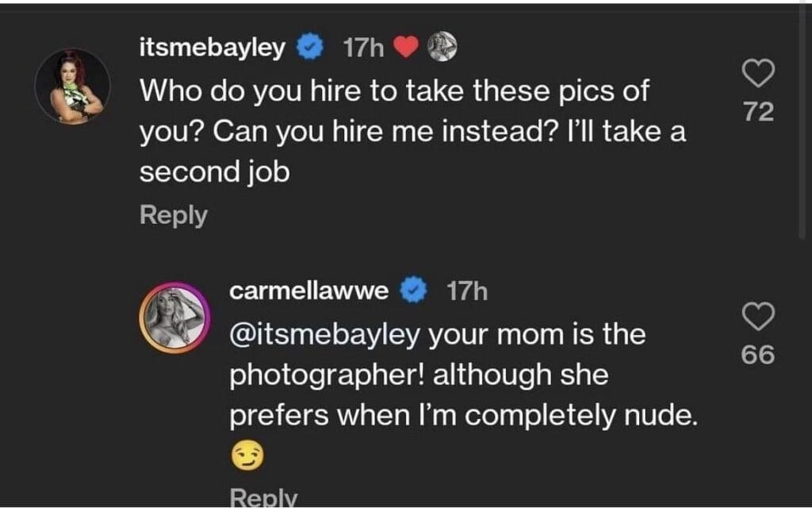Click the verified badge next to carmellawwe
Viewport: 812px width, 508px height.
[412, 291]
